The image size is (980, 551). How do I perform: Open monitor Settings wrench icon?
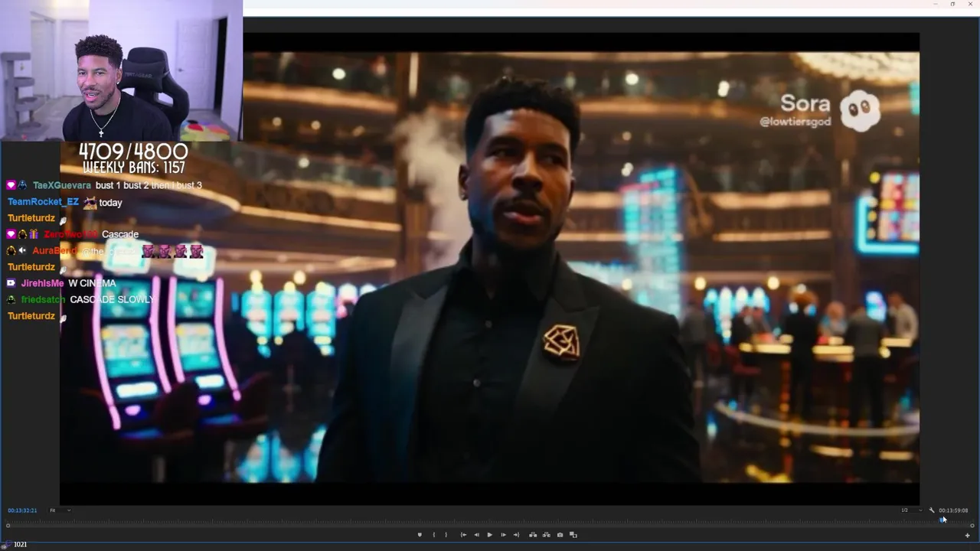(x=932, y=510)
